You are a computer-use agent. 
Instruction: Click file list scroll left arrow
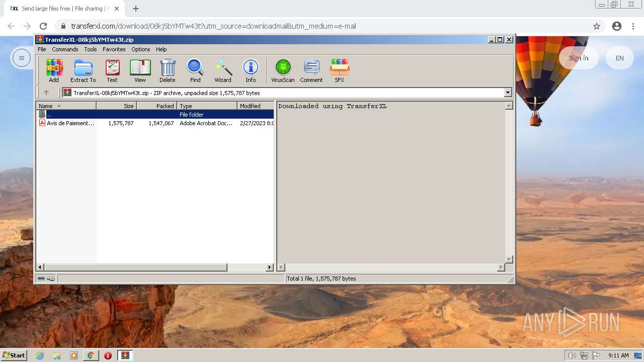point(40,267)
